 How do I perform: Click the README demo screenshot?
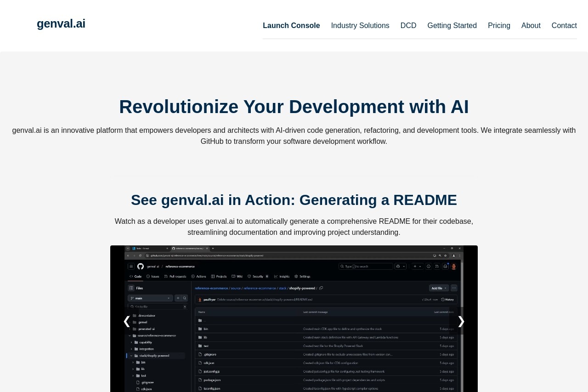tap(294, 318)
